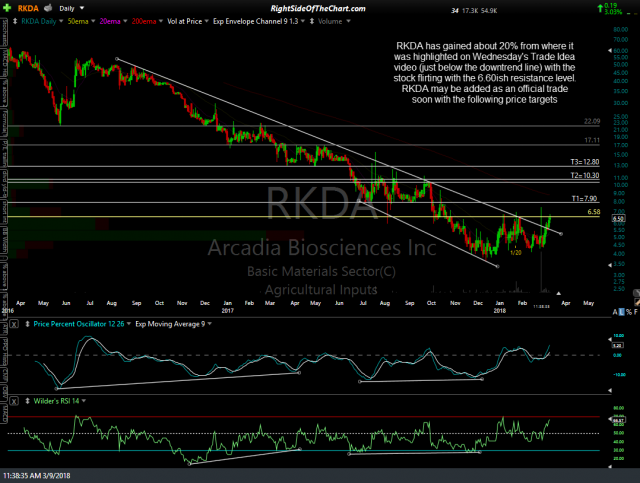Image resolution: width=640 pixels, height=483 pixels.
Task: Toggle the L logarithmic scale button
Action: pos(622,312)
